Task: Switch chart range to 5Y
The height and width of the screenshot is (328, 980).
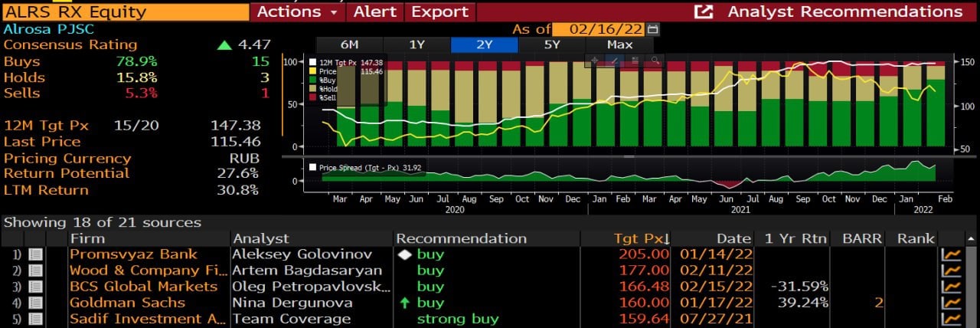Action: (551, 44)
